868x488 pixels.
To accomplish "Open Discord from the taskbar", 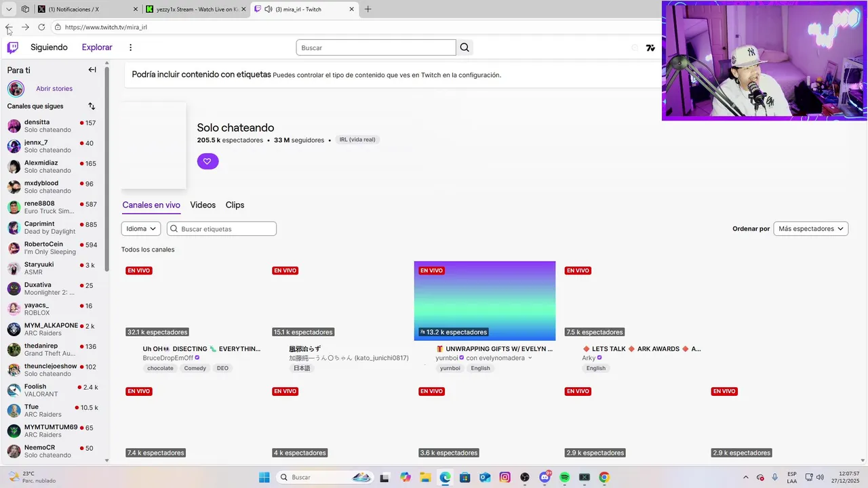I will [545, 477].
